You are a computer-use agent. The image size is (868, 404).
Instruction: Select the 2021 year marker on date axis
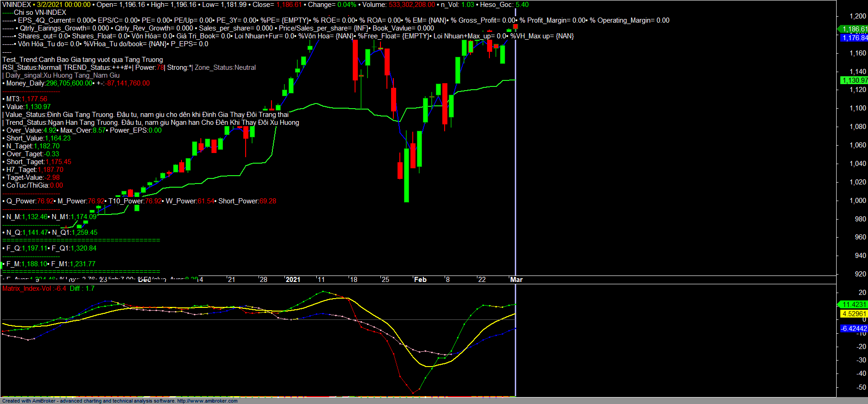pyautogui.click(x=293, y=280)
